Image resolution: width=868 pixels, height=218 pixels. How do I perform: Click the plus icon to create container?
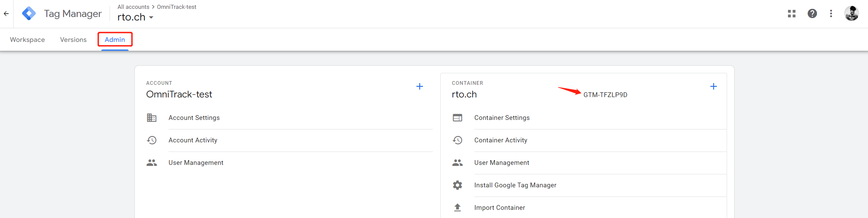tap(713, 87)
